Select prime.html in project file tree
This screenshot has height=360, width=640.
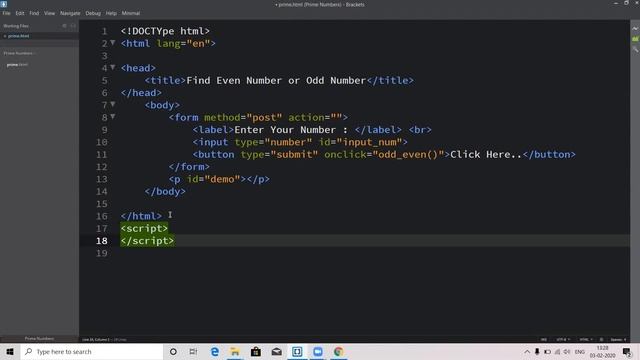tap(17, 64)
